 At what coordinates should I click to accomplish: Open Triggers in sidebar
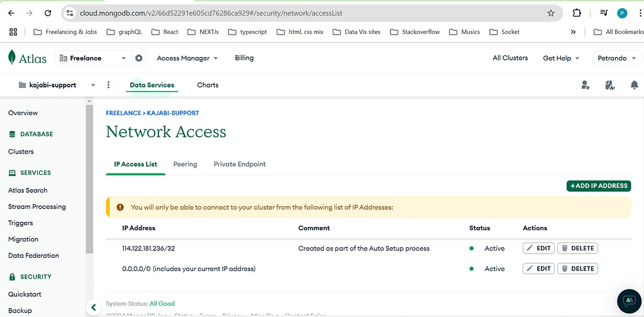tap(21, 223)
